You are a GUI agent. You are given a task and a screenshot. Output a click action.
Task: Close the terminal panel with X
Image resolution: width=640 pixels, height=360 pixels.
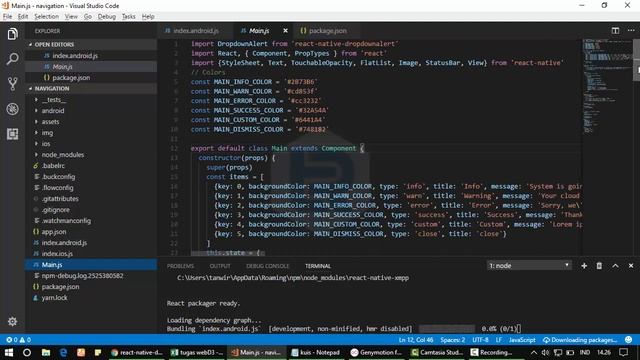tap(631, 266)
